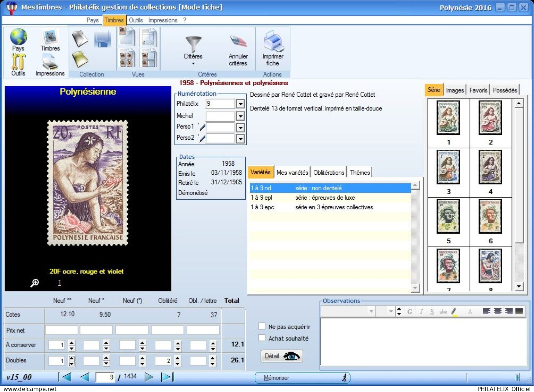Open the font name dropdown in Observations
The height and width of the screenshot is (392, 534).
(x=371, y=311)
